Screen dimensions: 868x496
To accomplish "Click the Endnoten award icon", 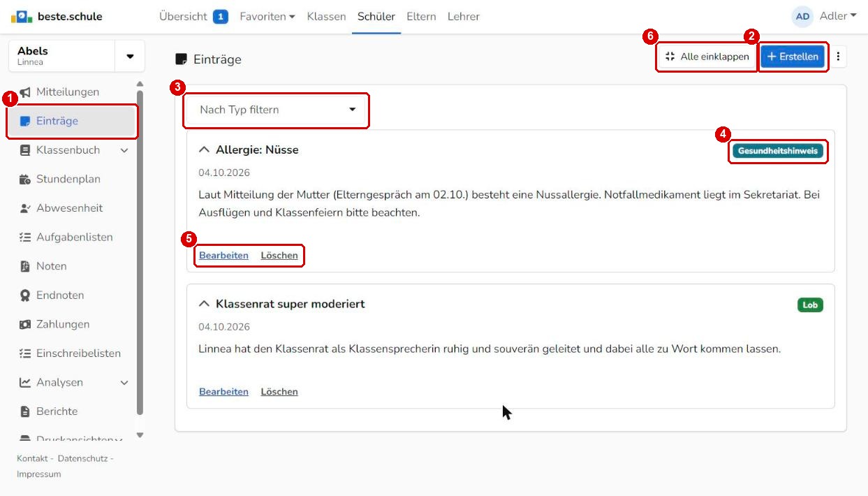I will click(25, 296).
